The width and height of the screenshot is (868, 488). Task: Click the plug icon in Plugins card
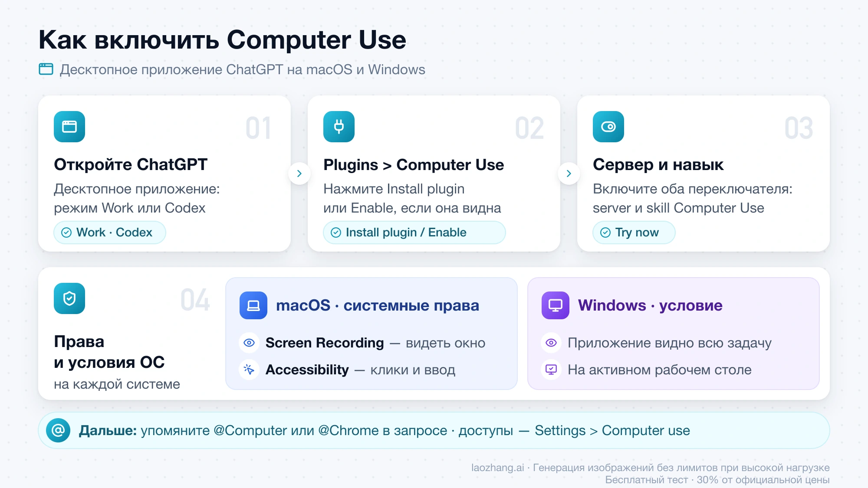[x=339, y=127]
